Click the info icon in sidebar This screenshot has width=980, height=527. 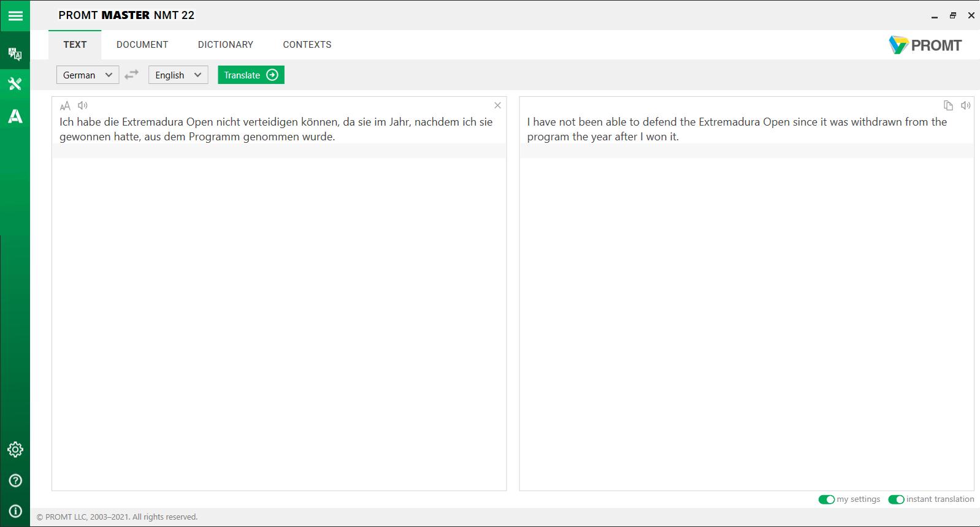(15, 511)
